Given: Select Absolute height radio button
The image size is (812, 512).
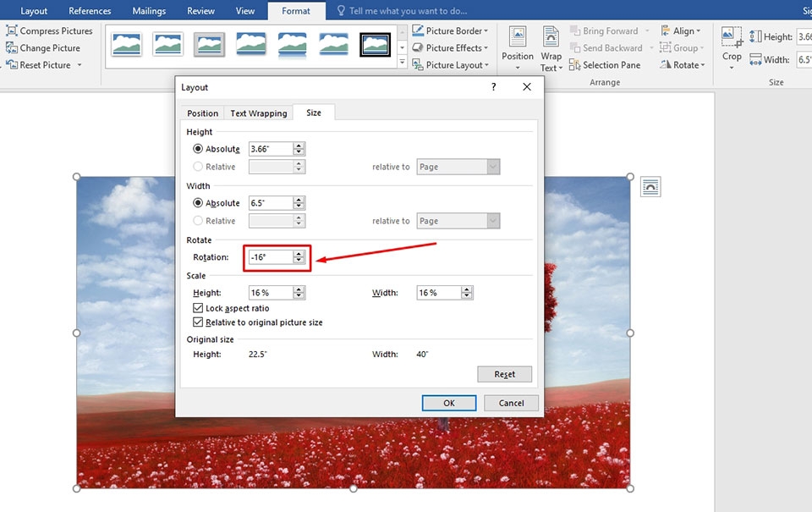Looking at the screenshot, I should coord(198,149).
